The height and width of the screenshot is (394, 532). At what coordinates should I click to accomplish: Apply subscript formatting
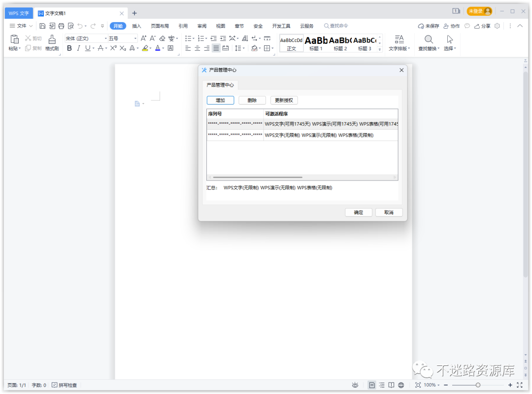pyautogui.click(x=123, y=48)
